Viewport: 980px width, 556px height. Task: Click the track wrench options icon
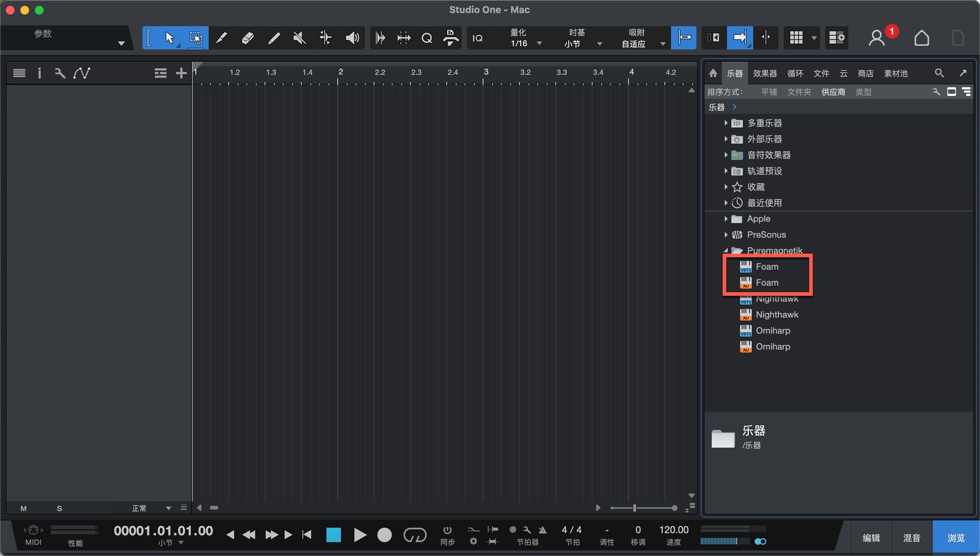click(x=60, y=73)
